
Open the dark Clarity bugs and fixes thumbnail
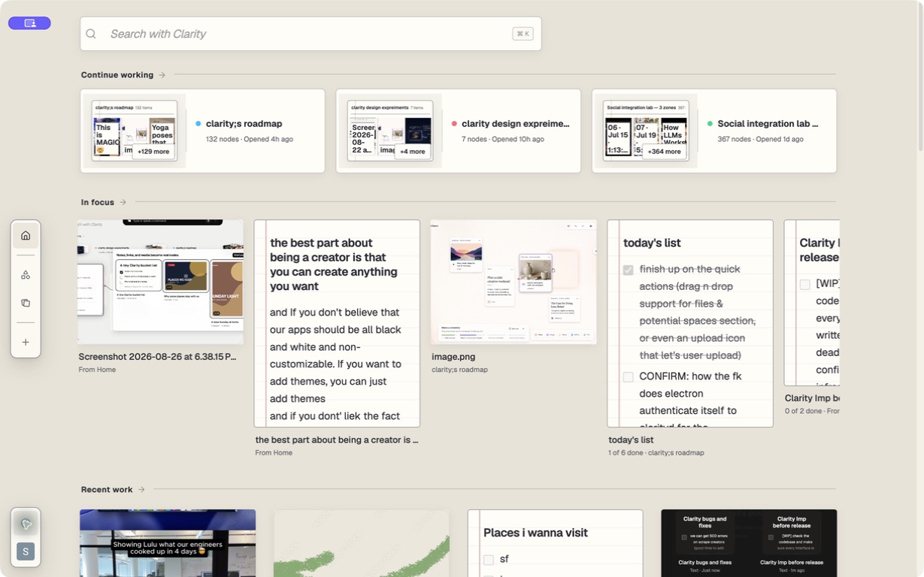click(x=749, y=543)
